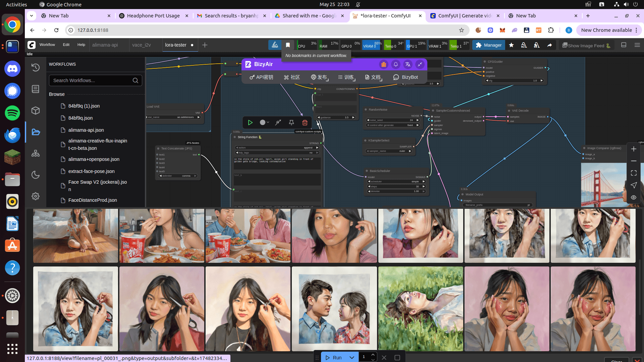Viewport: 644px width, 362px height.
Task: Click the Search Workflows field
Action: (96, 80)
